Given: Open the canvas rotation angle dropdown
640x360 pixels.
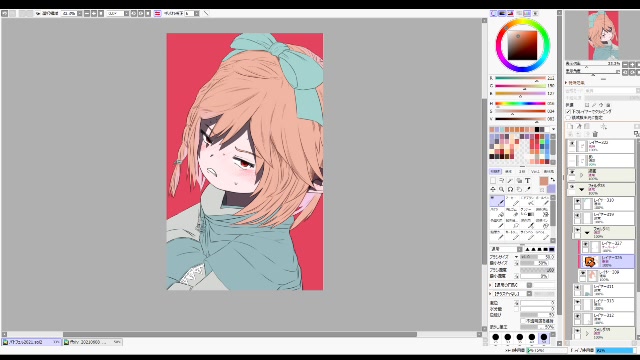Looking at the screenshot, I should (x=127, y=13).
